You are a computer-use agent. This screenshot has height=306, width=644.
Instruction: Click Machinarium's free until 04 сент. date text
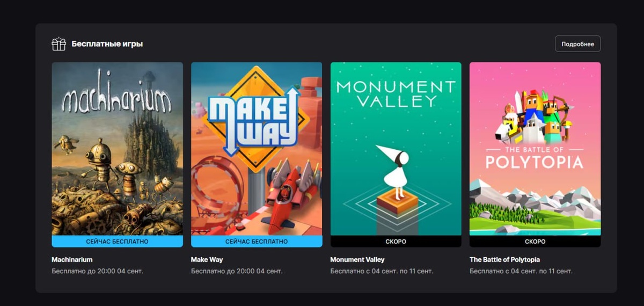(x=97, y=271)
